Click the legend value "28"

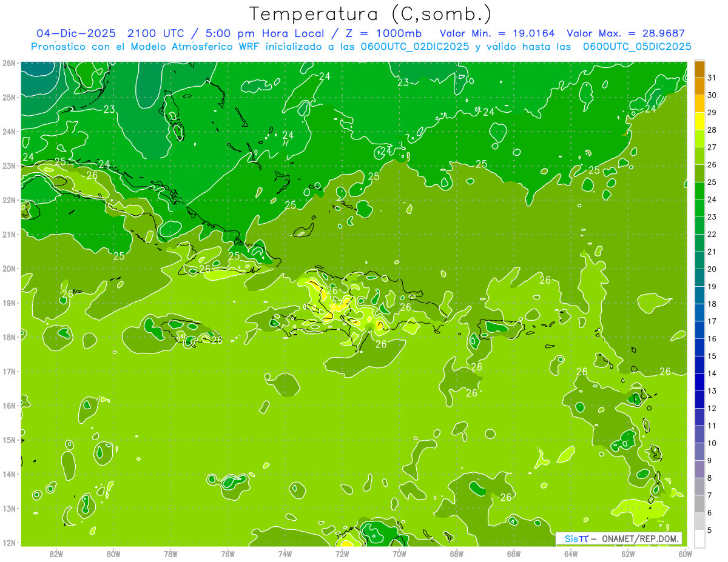coord(712,130)
